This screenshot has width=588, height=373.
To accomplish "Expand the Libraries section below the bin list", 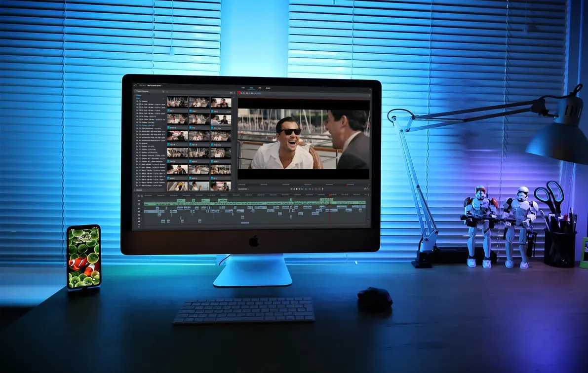I will coord(138,190).
